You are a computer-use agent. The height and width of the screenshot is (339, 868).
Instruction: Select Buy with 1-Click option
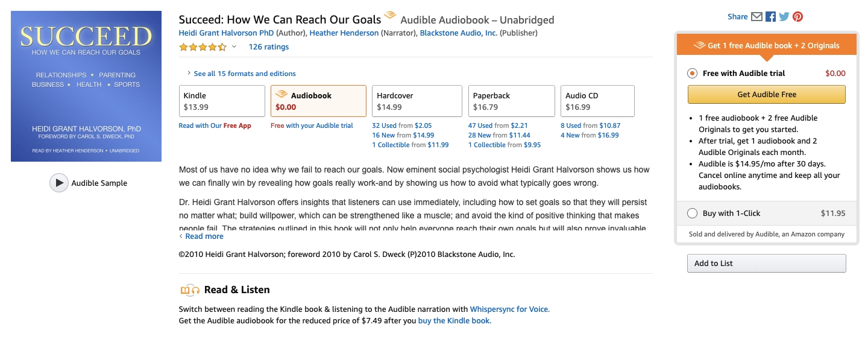point(693,213)
